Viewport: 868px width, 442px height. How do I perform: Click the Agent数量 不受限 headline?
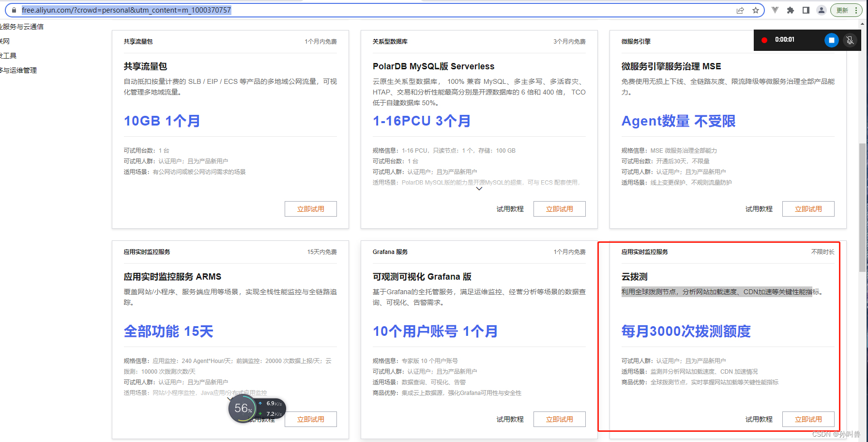tap(678, 121)
